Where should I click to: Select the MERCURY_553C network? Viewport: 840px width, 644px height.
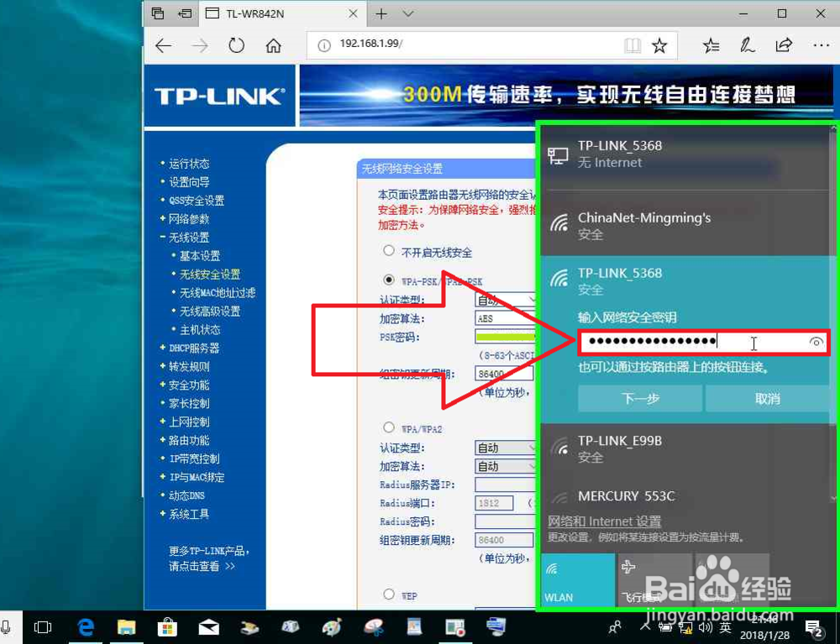(685, 496)
